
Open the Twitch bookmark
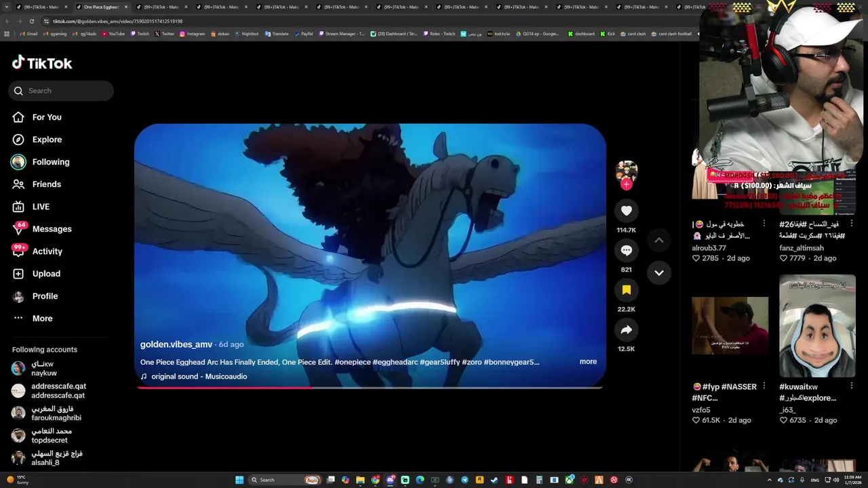[x=139, y=34]
